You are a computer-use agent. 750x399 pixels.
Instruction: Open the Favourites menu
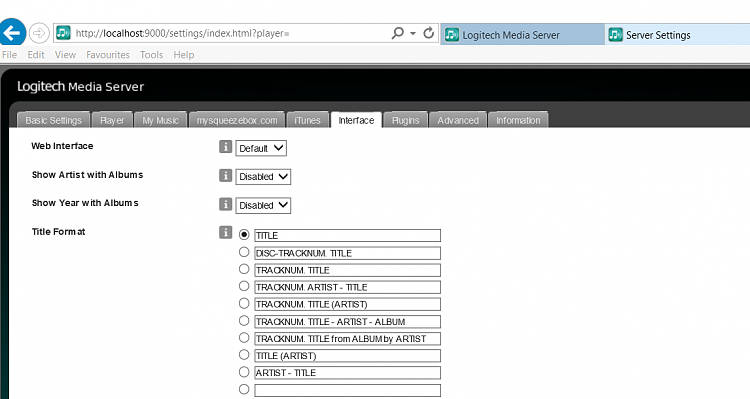pyautogui.click(x=108, y=55)
